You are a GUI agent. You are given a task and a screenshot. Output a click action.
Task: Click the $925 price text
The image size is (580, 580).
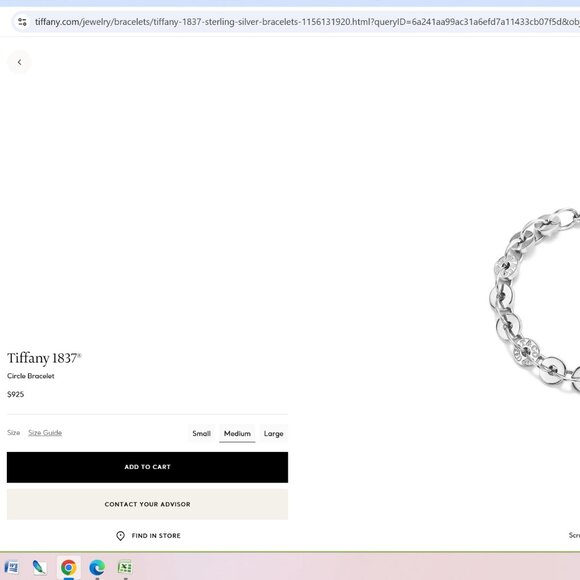click(16, 394)
